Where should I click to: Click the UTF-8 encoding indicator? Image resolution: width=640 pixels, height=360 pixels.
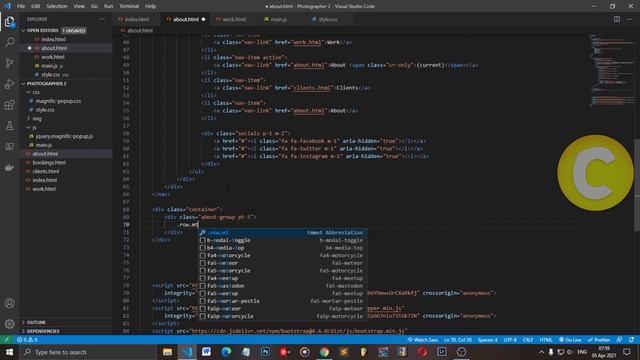[510, 340]
